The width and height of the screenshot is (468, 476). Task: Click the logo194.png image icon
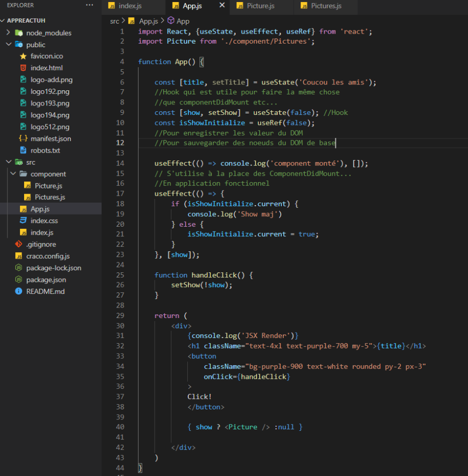tap(24, 115)
